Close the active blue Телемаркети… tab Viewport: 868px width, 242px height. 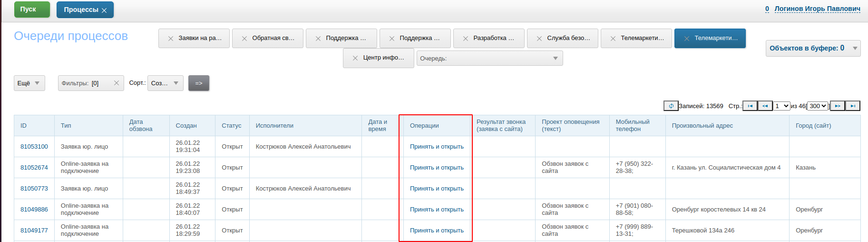tap(687, 39)
